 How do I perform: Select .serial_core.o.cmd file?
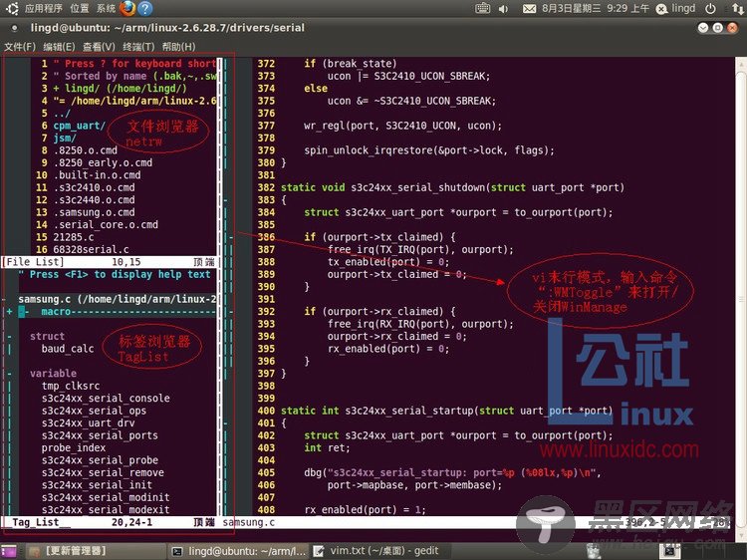(106, 225)
